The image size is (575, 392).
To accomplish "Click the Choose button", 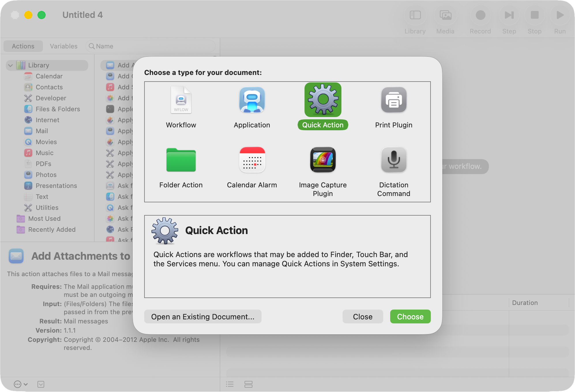I will 410,316.
